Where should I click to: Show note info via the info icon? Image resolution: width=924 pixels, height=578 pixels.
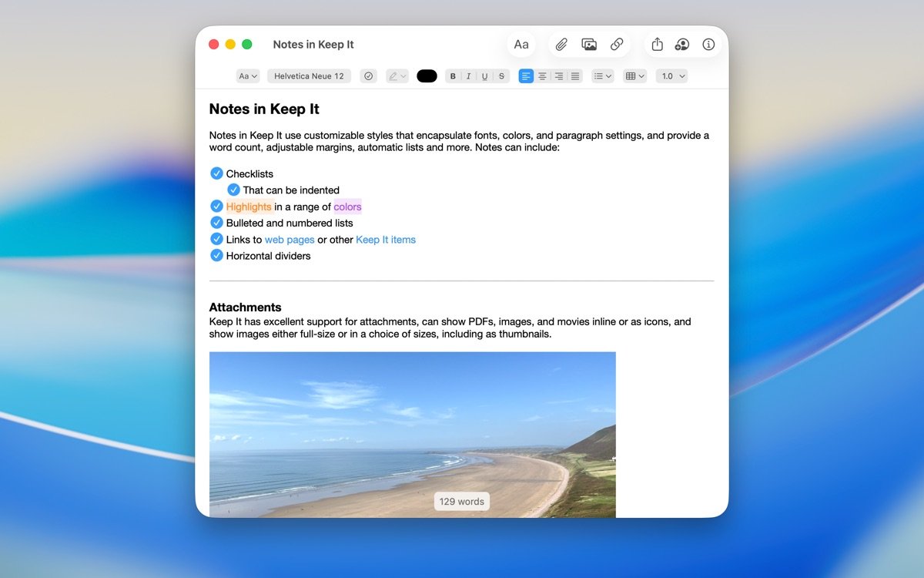[708, 44]
